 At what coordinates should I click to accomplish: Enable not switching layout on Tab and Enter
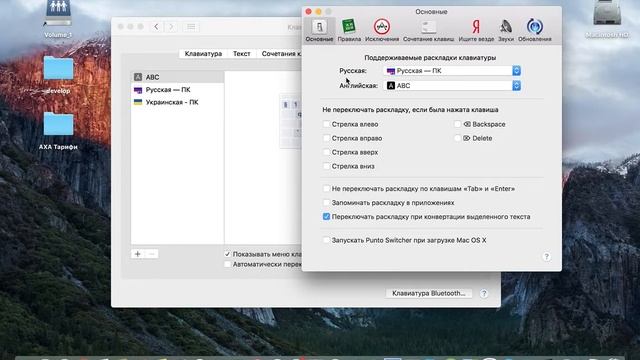(326, 189)
